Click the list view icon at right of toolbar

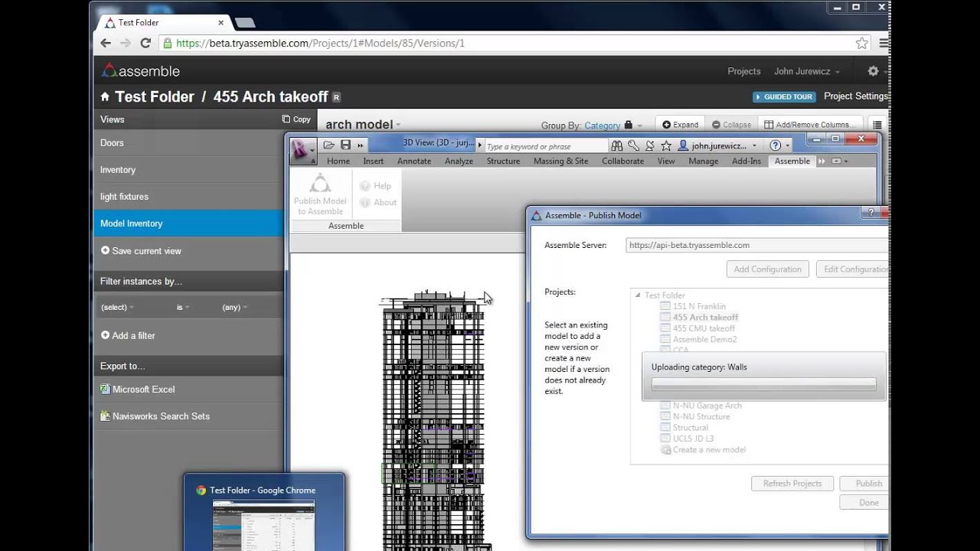click(x=877, y=125)
